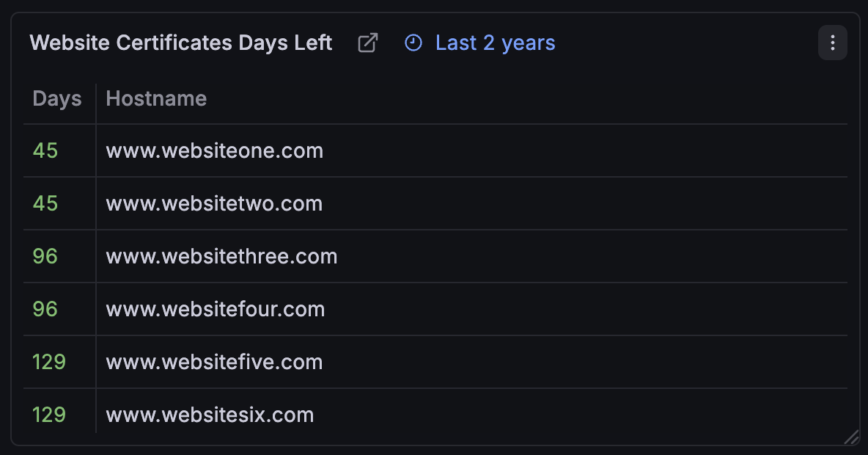Click the external link icon beside the panel title
The height and width of the screenshot is (455, 868).
point(367,43)
